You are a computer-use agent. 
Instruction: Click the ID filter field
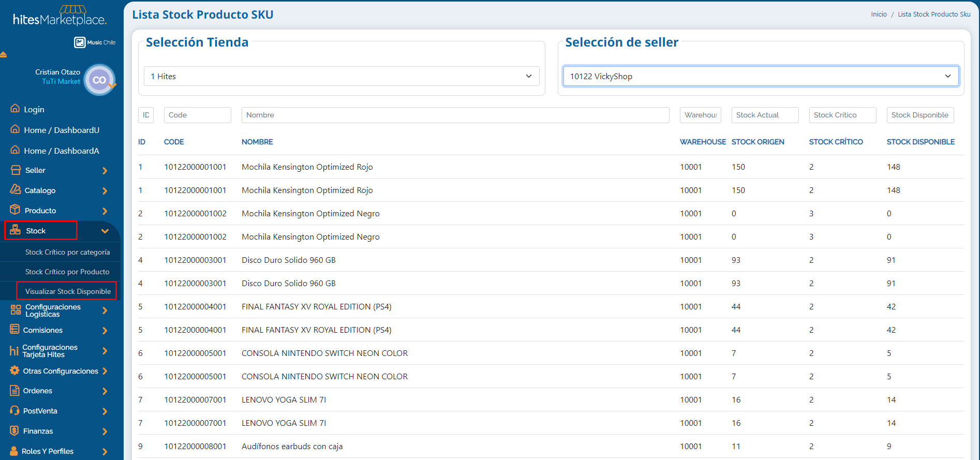click(x=146, y=115)
